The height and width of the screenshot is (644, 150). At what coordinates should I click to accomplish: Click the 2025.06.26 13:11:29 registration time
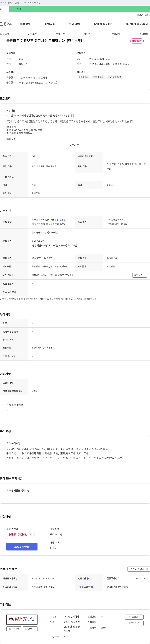pyautogui.click(x=43, y=579)
